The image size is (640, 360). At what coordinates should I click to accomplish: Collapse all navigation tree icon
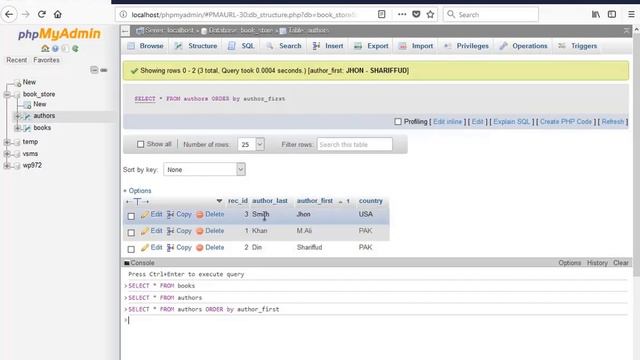(x=94, y=70)
